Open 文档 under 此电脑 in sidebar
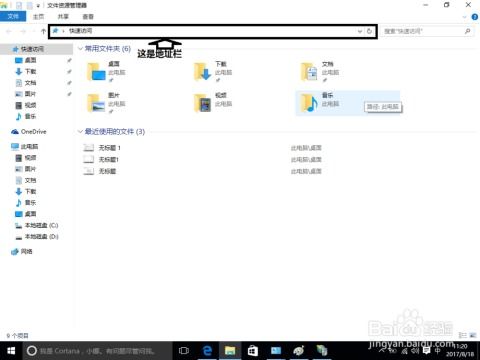 pyautogui.click(x=30, y=180)
